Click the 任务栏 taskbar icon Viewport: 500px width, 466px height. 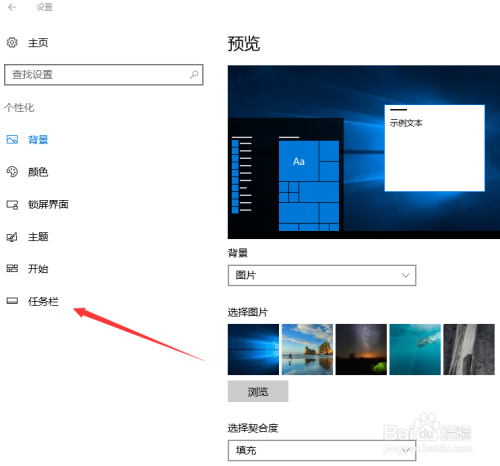pyautogui.click(x=12, y=301)
